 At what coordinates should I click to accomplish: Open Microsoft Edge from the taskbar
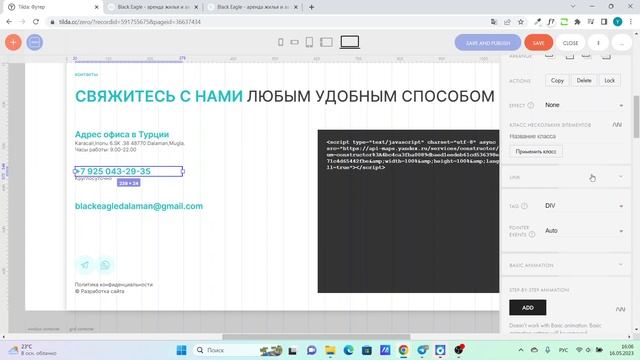pos(348,350)
